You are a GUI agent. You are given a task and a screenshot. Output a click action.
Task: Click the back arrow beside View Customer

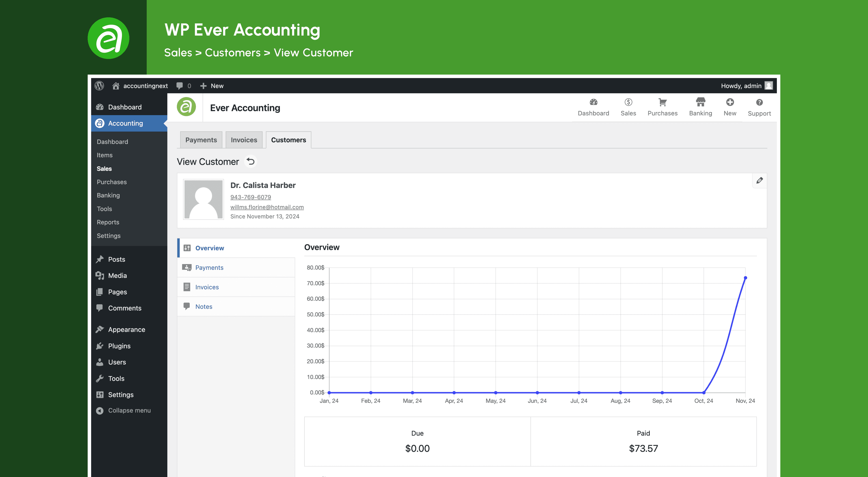tap(250, 162)
